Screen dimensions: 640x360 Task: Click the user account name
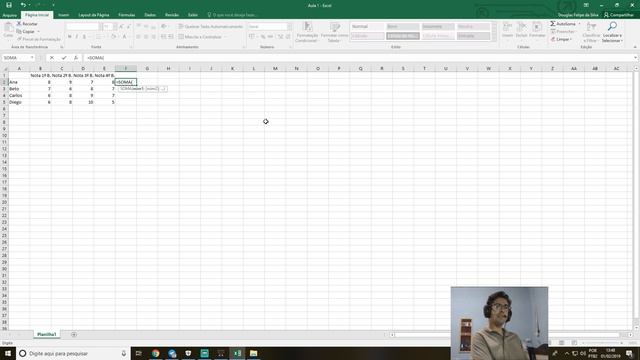tap(578, 15)
